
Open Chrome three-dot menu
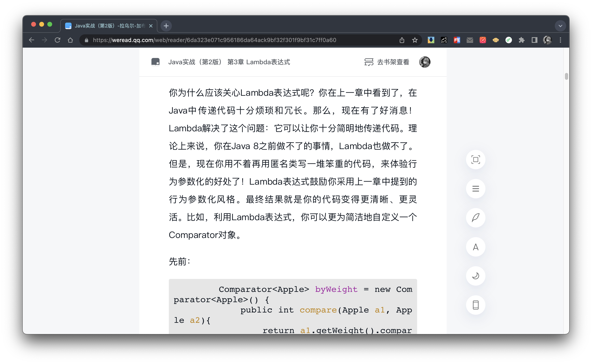[x=560, y=40]
